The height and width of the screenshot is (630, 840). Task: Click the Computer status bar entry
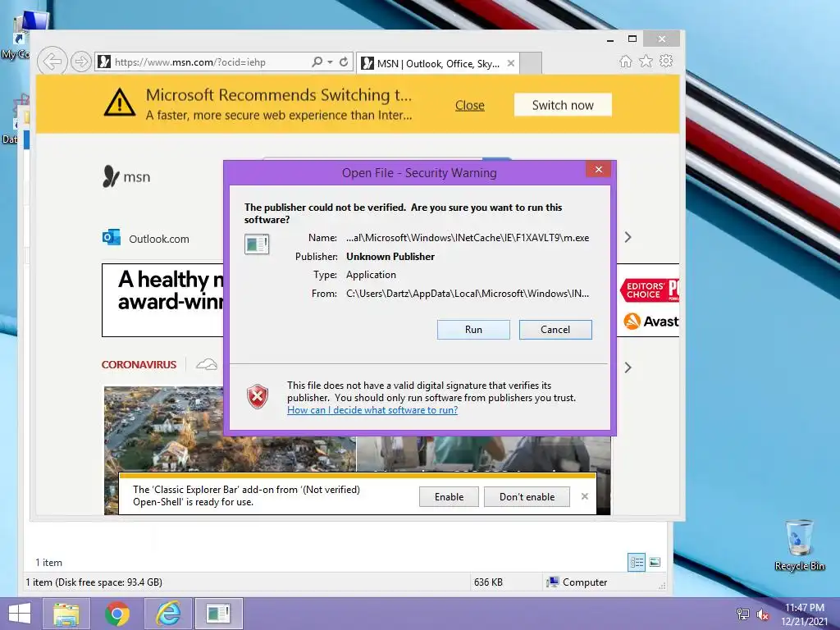click(x=577, y=582)
